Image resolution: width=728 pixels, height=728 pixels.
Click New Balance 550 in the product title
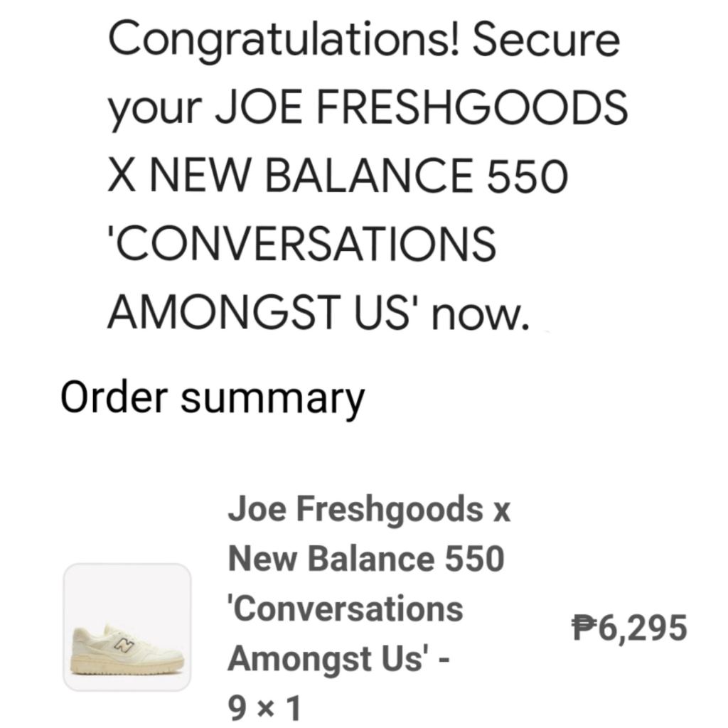(366, 560)
